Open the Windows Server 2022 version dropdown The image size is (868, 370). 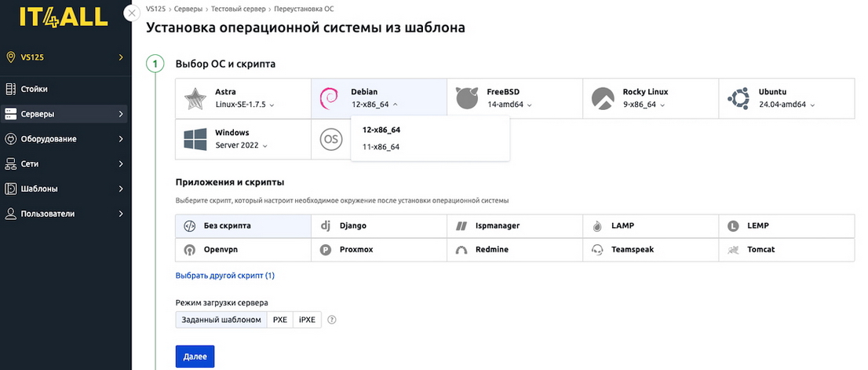point(242,145)
